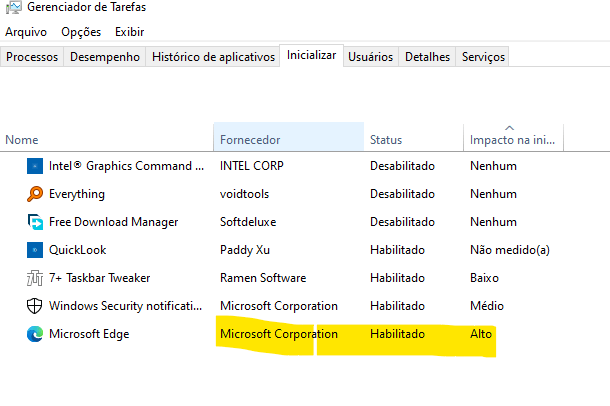This screenshot has height=406, width=610.
Task: Toggle sort arrow above Impacto column
Action: click(x=510, y=128)
